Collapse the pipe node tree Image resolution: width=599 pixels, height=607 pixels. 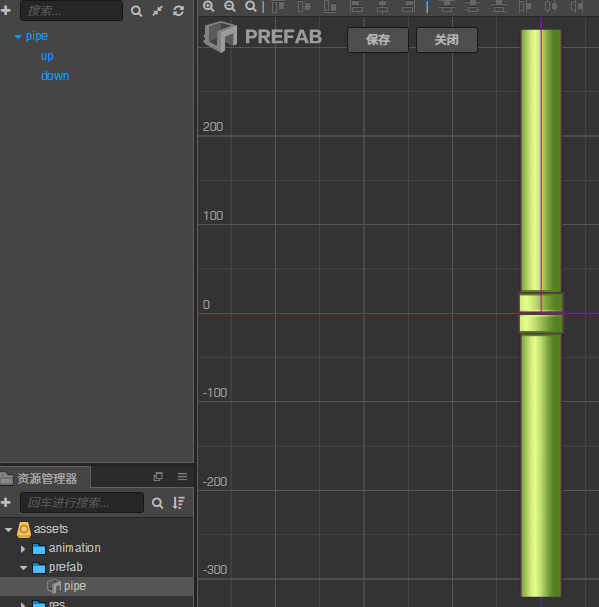coord(18,37)
